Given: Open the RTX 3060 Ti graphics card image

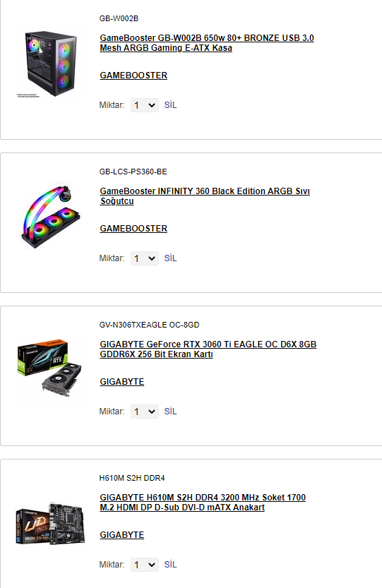Looking at the screenshot, I should tap(49, 368).
